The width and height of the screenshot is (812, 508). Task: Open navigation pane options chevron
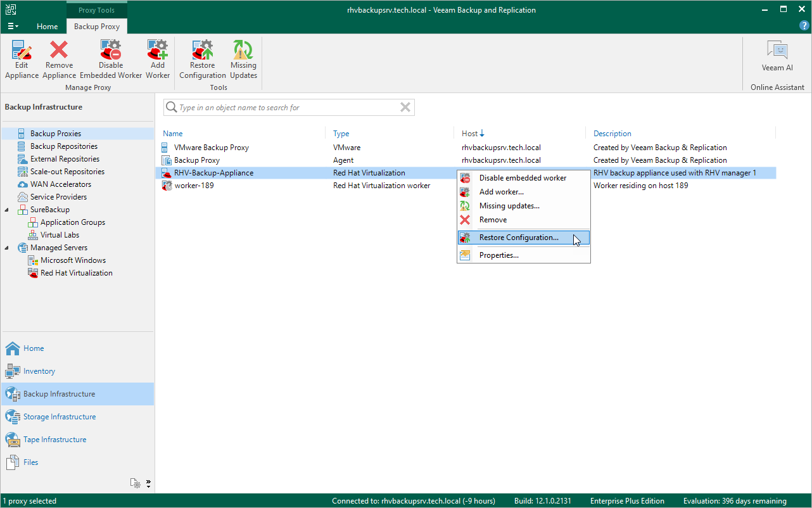click(x=148, y=483)
